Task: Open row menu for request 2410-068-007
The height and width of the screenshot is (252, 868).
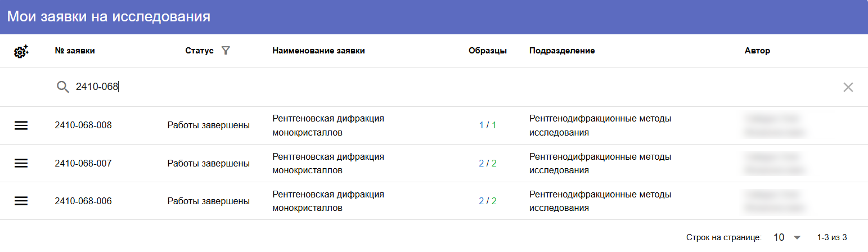Action: pos(21,163)
